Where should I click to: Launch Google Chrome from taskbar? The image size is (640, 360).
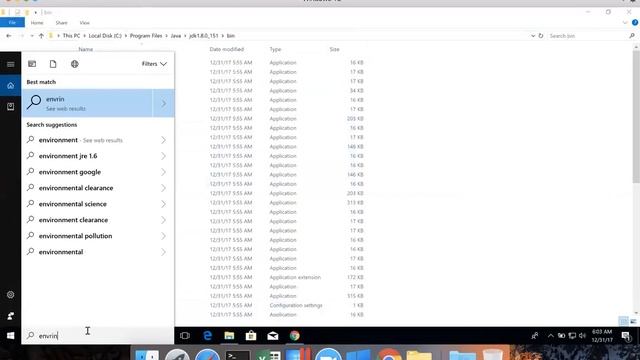pos(295,336)
